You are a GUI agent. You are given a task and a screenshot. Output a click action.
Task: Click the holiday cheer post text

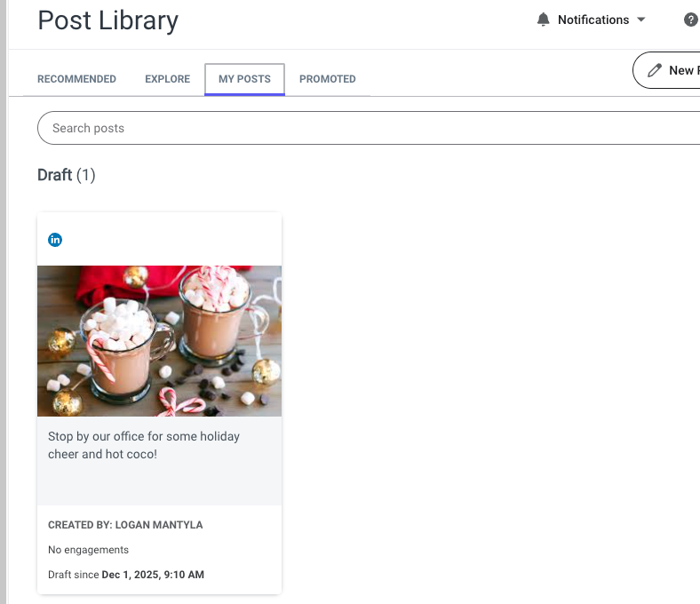click(x=144, y=445)
